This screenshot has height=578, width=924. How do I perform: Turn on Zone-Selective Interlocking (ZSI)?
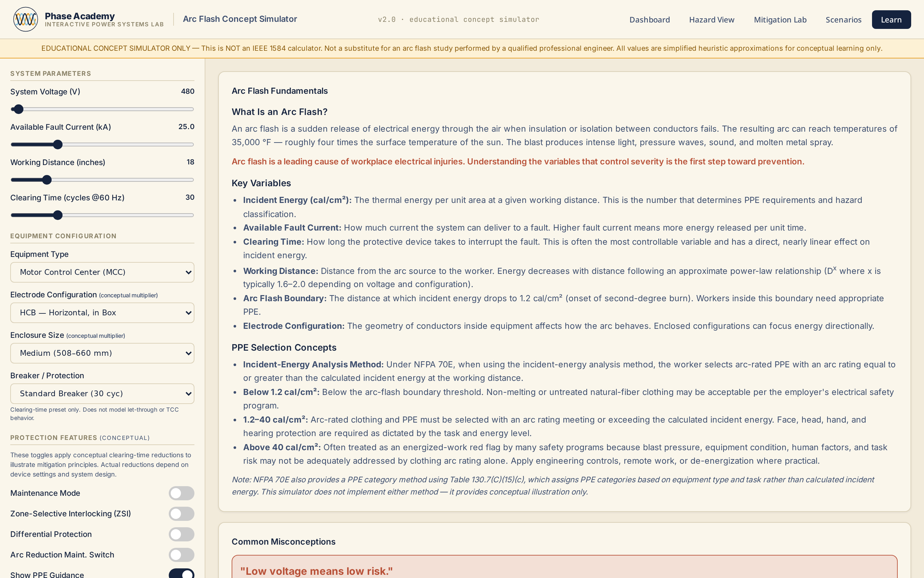click(181, 514)
